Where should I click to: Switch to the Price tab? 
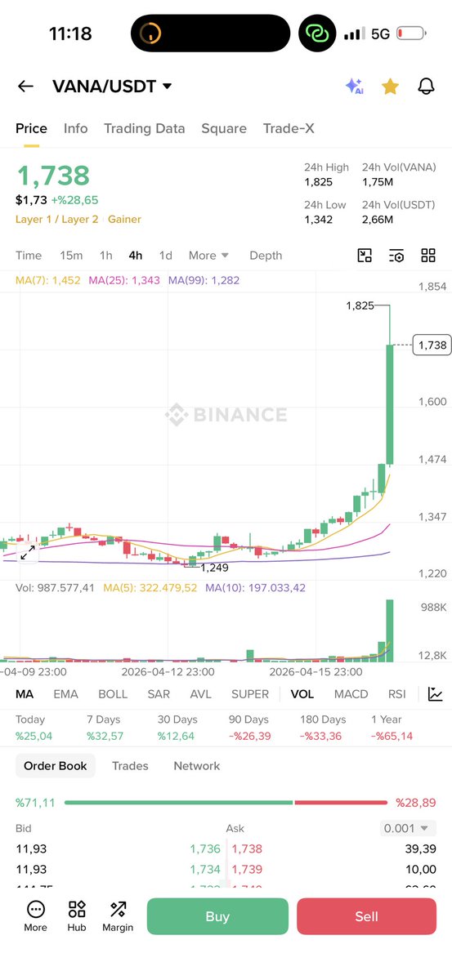pyautogui.click(x=32, y=128)
